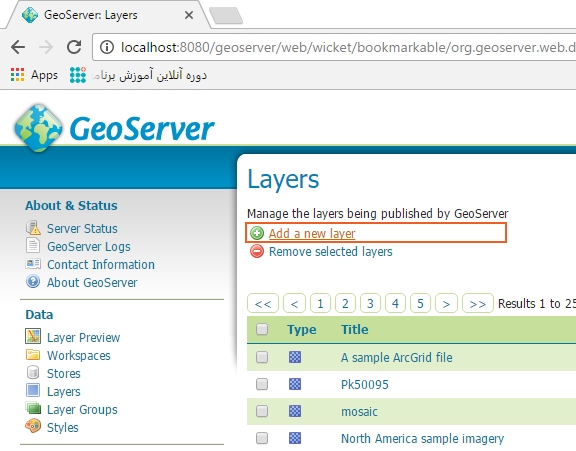Go to last page with >> button
This screenshot has width=576, height=451.
(x=478, y=303)
